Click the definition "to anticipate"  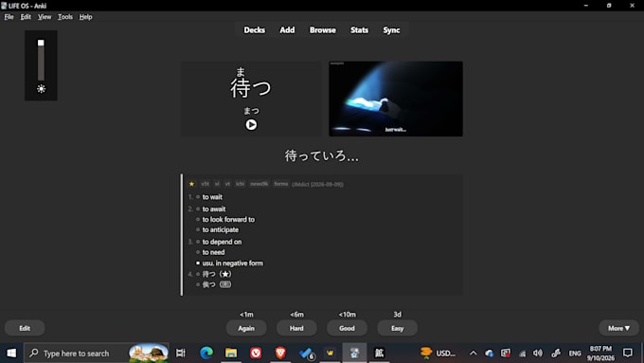[220, 229]
